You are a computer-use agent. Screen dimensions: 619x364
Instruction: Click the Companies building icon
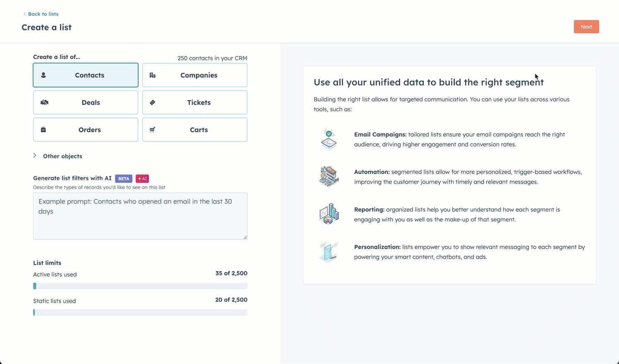pyautogui.click(x=152, y=75)
